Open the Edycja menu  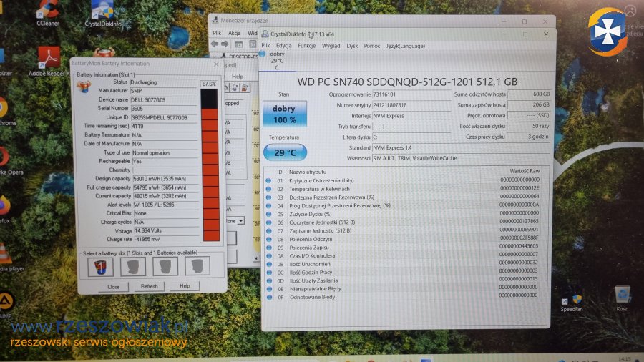(284, 46)
